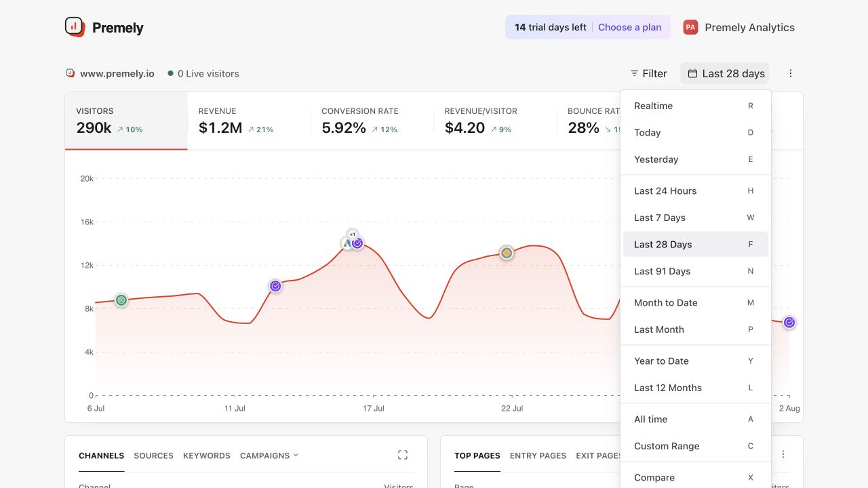
Task: Expand the Channels panel to fullscreen
Action: point(403,455)
